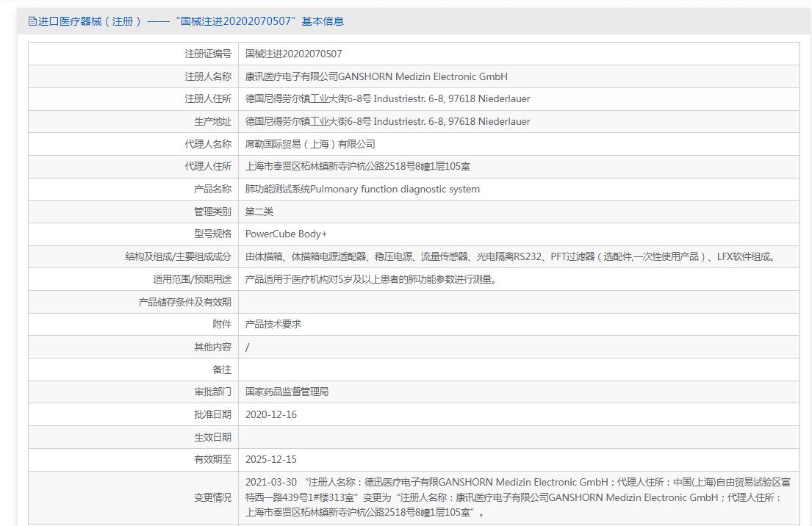
Task: Click the 批准日期 label
Action: pos(213,414)
